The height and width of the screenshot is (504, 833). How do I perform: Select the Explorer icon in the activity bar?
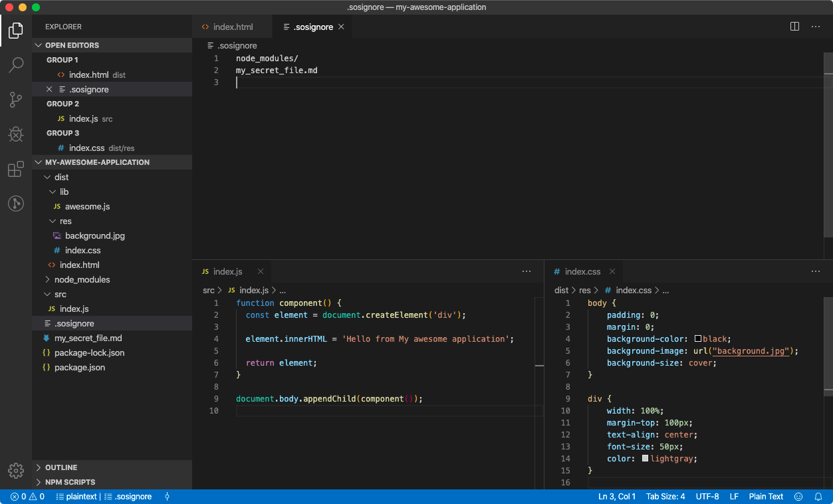pos(15,30)
